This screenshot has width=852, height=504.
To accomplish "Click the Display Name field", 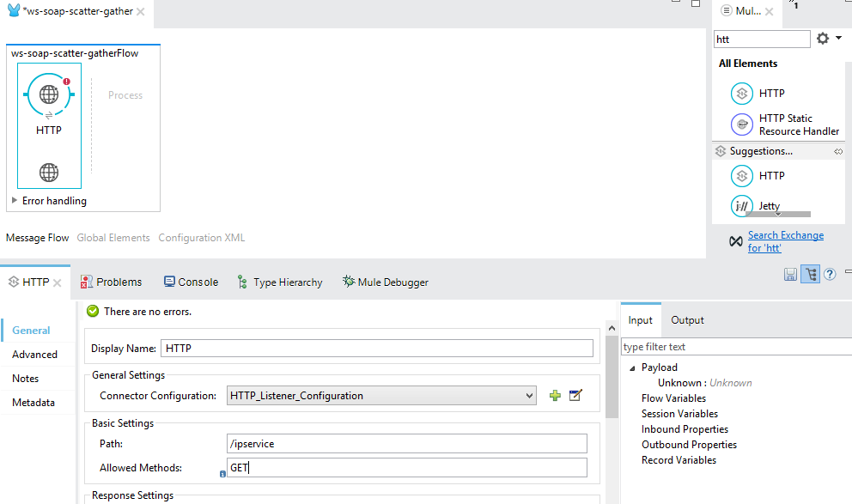I will tap(376, 348).
